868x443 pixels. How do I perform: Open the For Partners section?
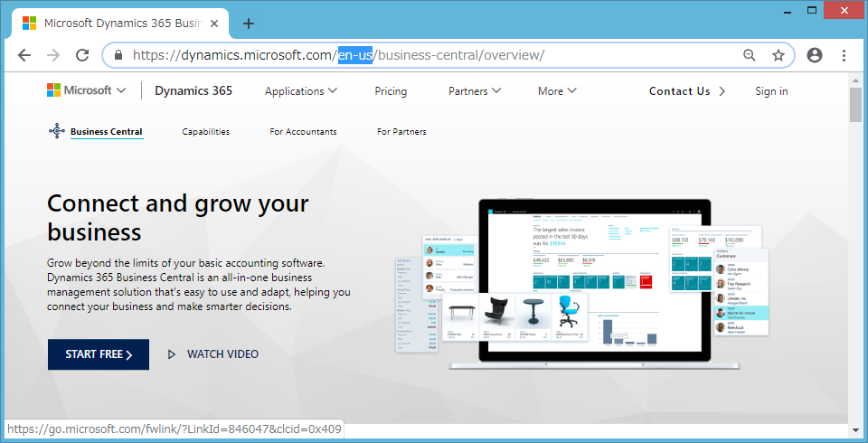401,132
